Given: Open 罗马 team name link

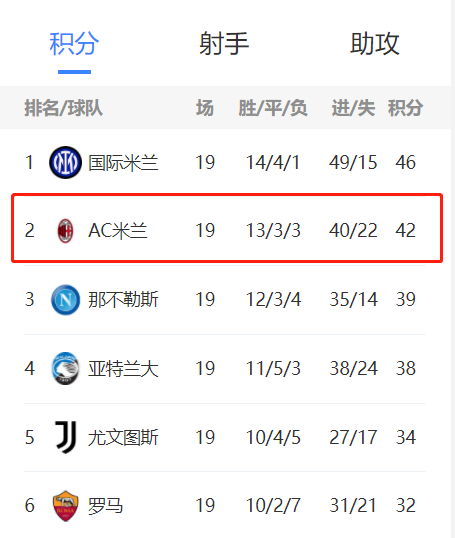Looking at the screenshot, I should pos(105,506).
